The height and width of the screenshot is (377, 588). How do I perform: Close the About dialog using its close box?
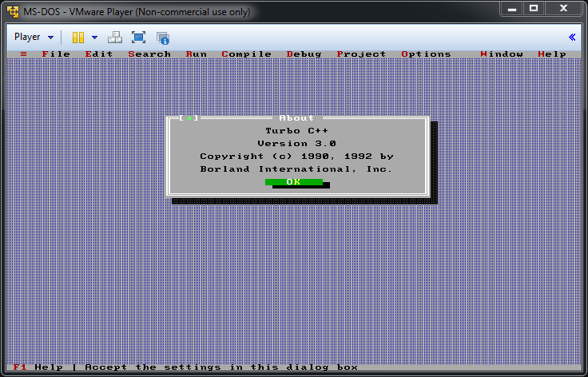[x=189, y=118]
